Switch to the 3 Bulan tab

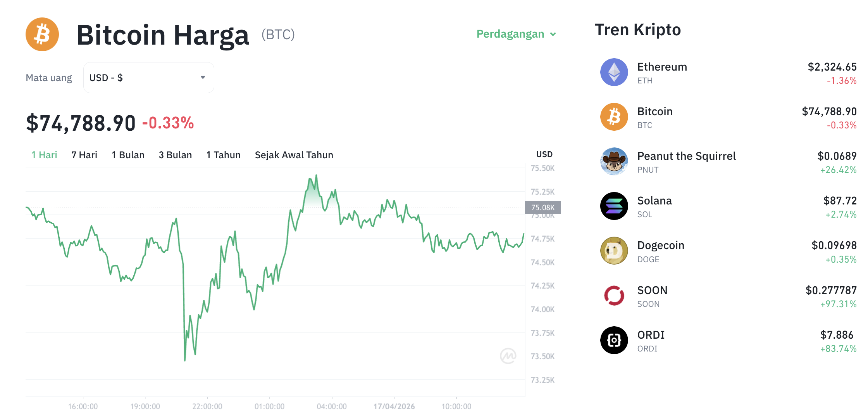175,155
